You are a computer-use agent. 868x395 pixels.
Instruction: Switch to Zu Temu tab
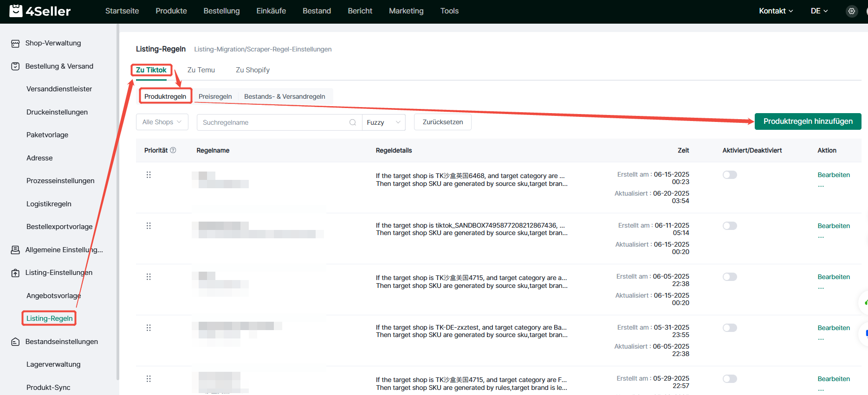[x=201, y=70]
